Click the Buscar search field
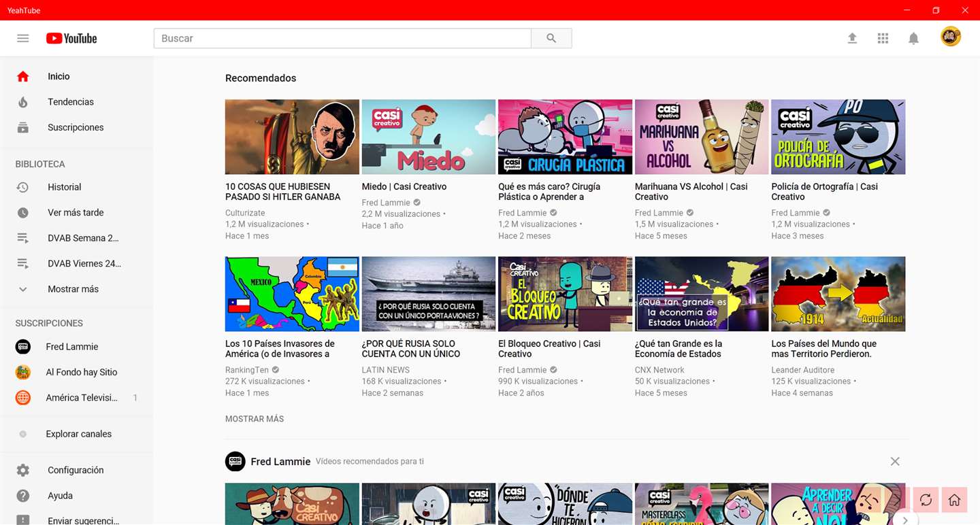Image resolution: width=980 pixels, height=525 pixels. [342, 38]
